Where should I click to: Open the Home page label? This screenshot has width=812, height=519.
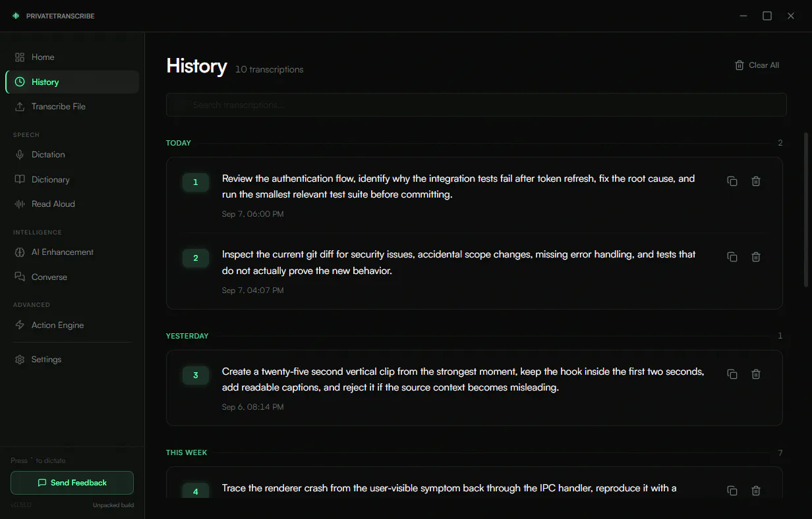click(x=43, y=57)
